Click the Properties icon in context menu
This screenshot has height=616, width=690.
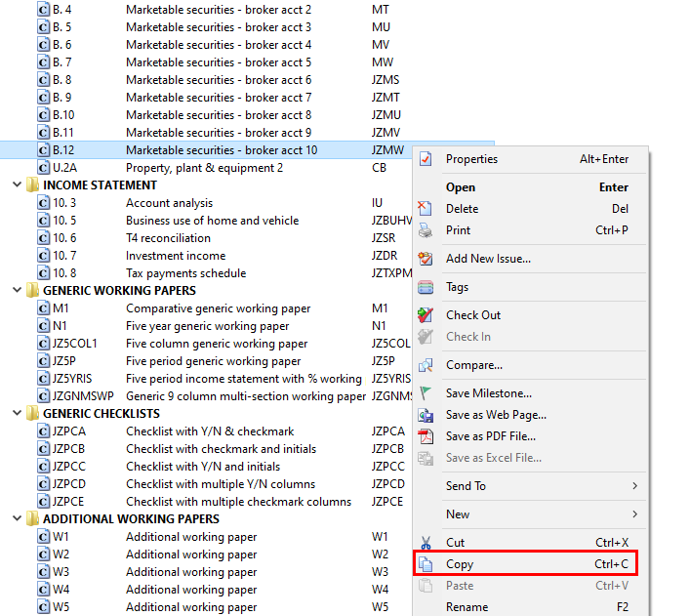coord(425,159)
